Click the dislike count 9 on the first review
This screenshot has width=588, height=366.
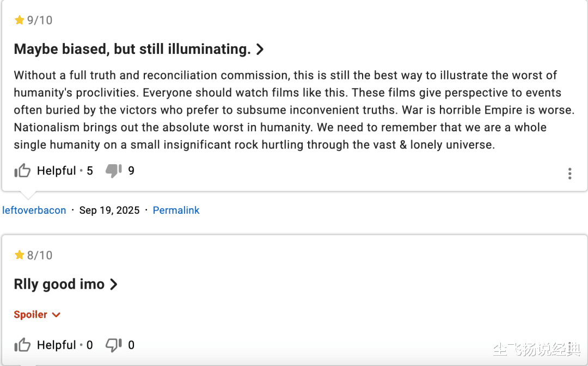click(x=131, y=171)
